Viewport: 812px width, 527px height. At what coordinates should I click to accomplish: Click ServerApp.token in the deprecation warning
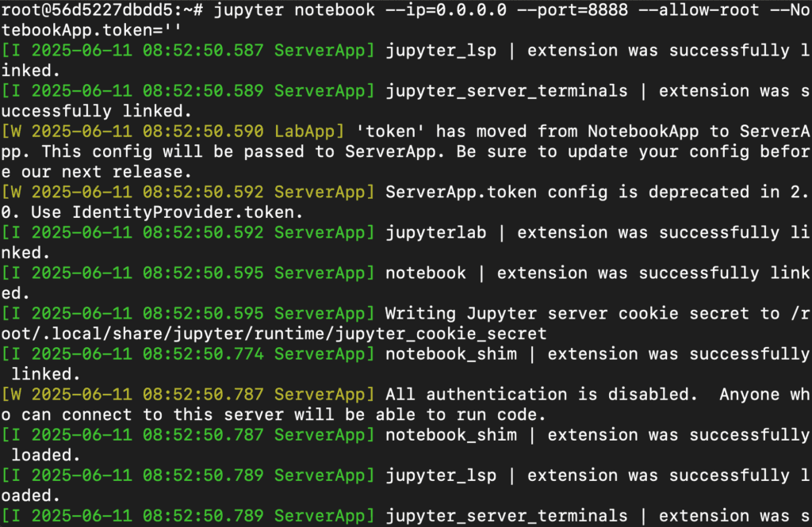462,192
